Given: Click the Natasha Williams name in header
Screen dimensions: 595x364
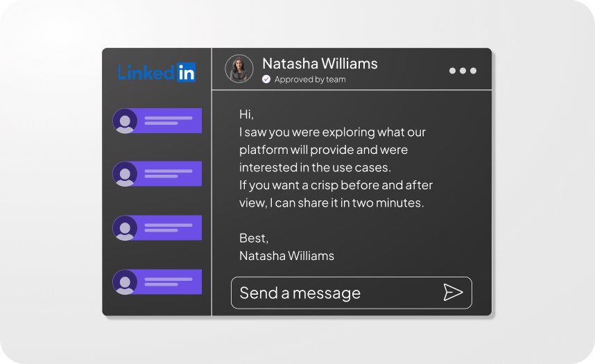Looking at the screenshot, I should (320, 64).
